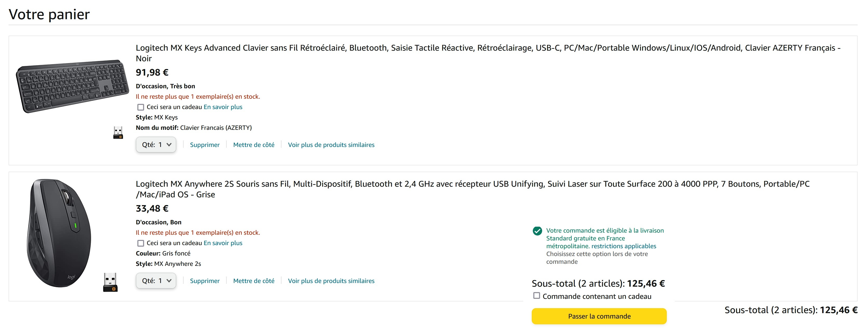
Task: View similar products for the mouse
Action: pos(331,281)
